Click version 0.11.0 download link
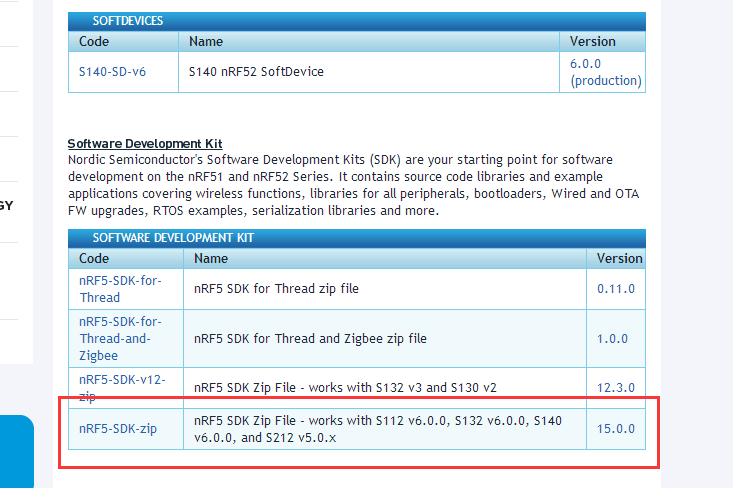The height and width of the screenshot is (488, 733). point(615,289)
